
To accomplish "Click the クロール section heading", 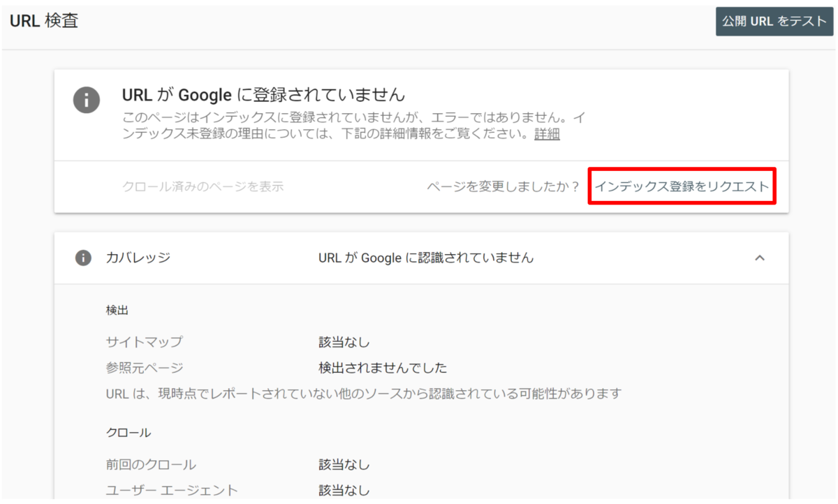I will (128, 432).
